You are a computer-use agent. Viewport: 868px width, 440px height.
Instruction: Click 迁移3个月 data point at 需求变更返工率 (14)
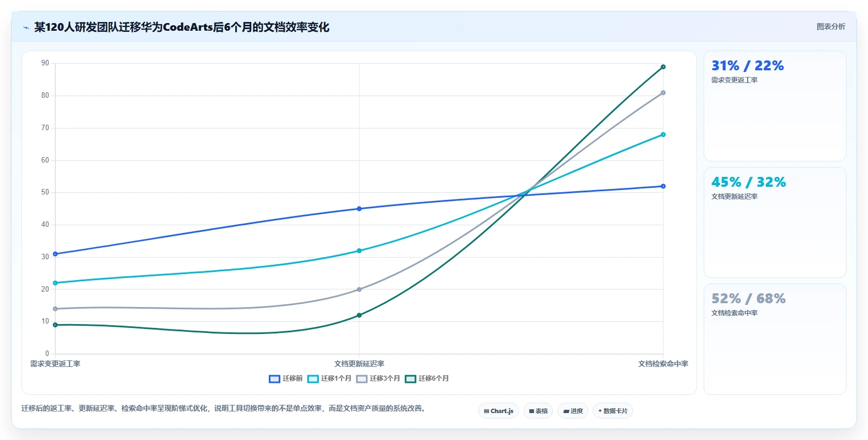coord(55,309)
